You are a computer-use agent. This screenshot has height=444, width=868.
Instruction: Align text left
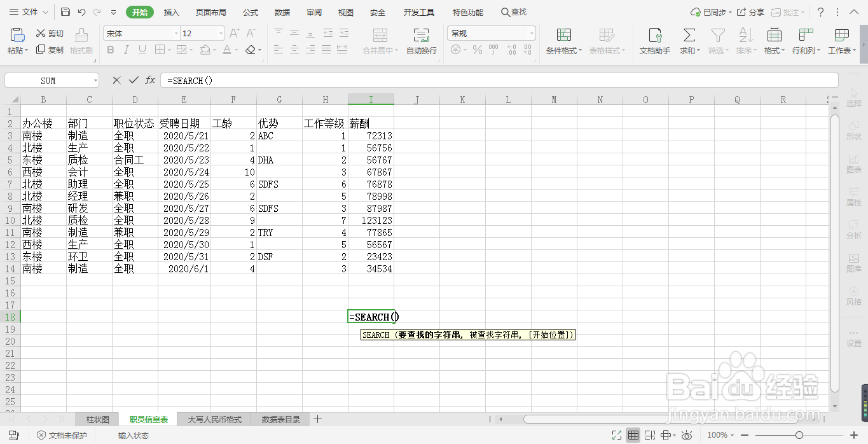click(279, 50)
